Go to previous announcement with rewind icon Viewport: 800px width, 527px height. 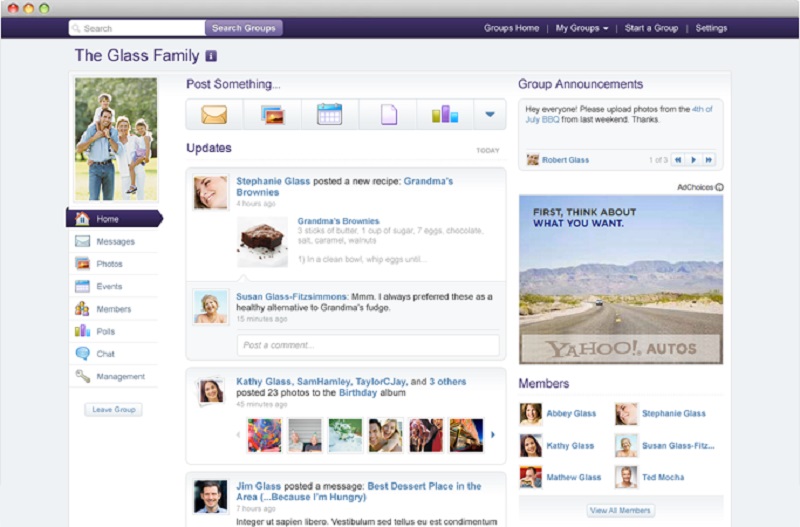[x=678, y=160]
